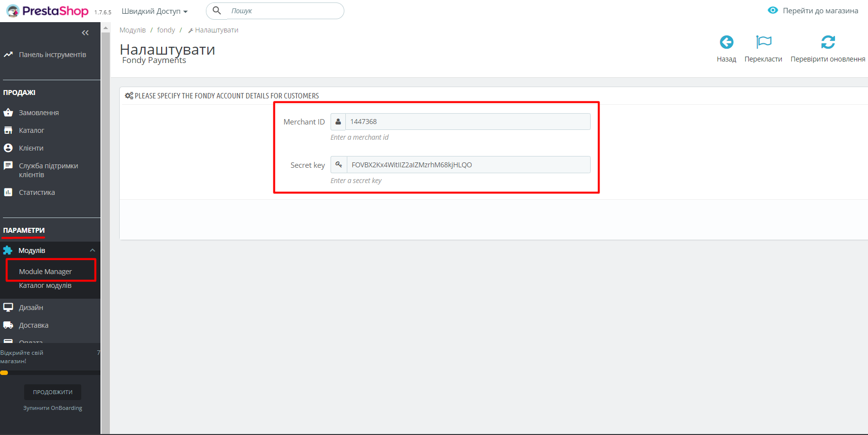Click the dashboard trend icon

(8, 55)
